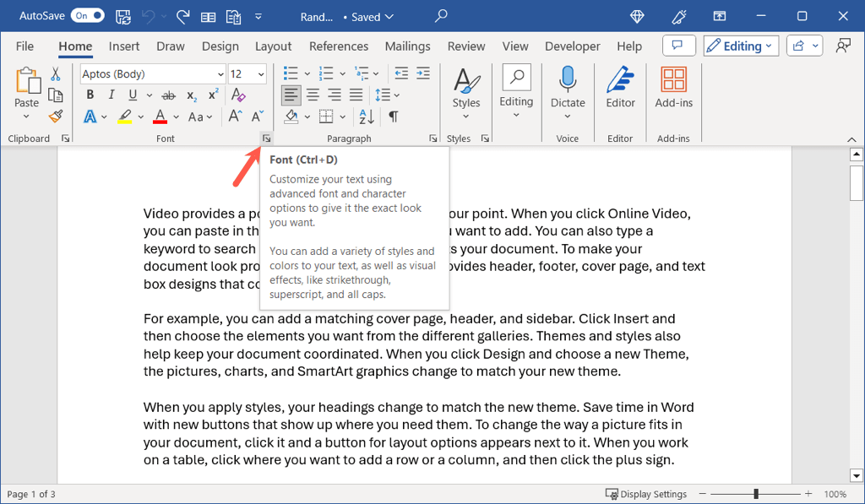Expand the font size dropdown showing 12
Screen dimensions: 865x504
point(262,74)
